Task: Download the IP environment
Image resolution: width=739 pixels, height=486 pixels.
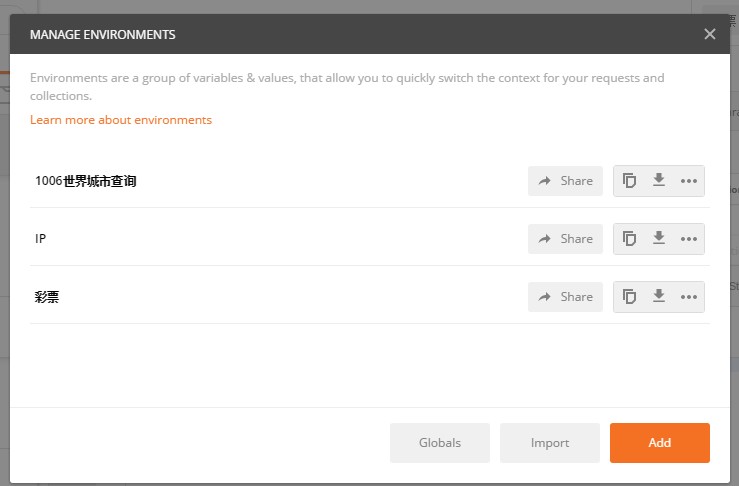Action: 658,239
